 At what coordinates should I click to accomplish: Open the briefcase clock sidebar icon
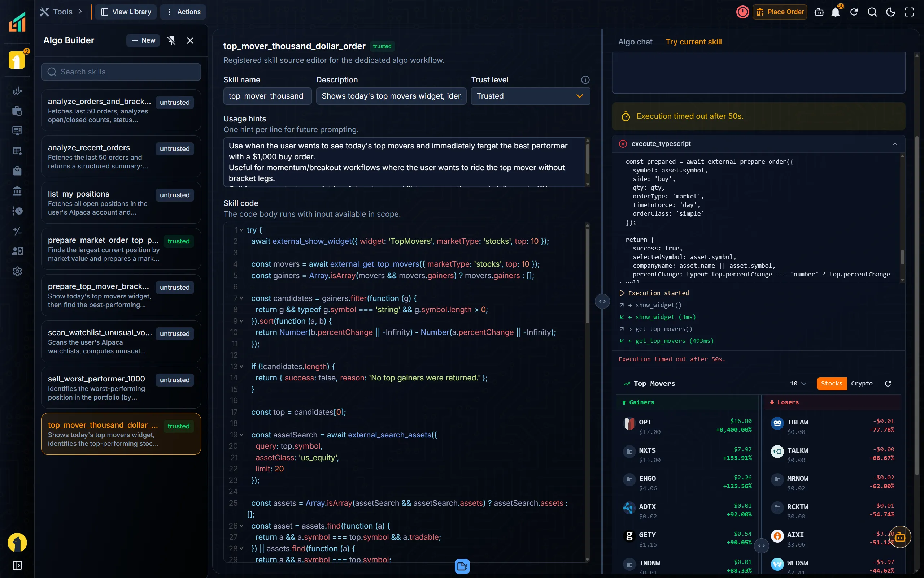tap(17, 111)
